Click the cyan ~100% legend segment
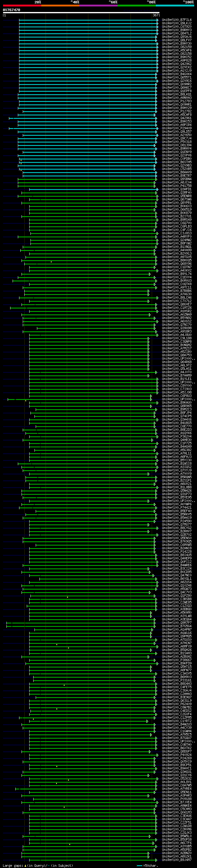The height and width of the screenshot is (868, 197). click(175, 6)
